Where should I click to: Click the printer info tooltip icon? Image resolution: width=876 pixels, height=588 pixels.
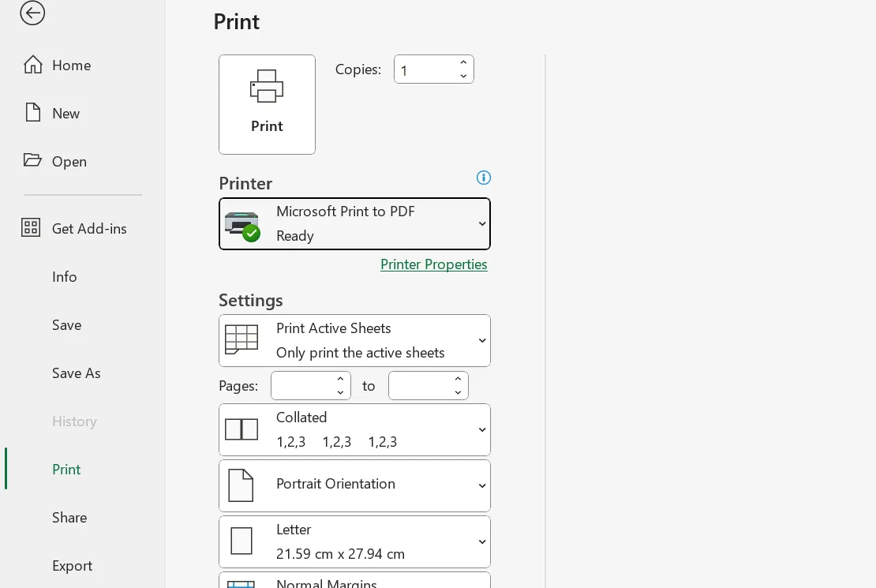tap(484, 178)
